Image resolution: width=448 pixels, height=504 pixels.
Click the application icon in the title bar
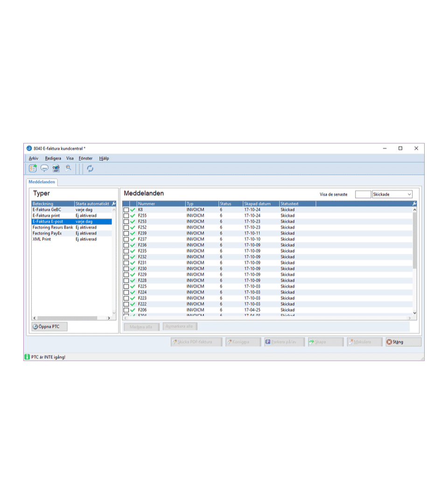pyautogui.click(x=29, y=148)
